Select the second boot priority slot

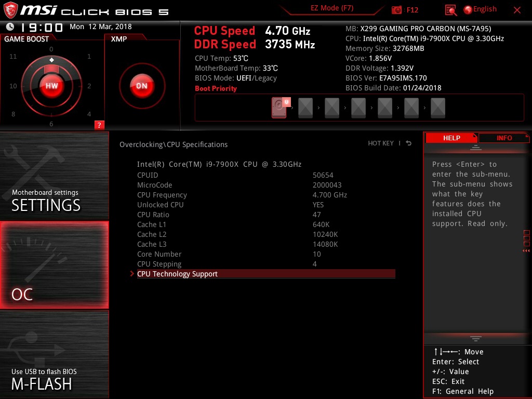pos(305,108)
